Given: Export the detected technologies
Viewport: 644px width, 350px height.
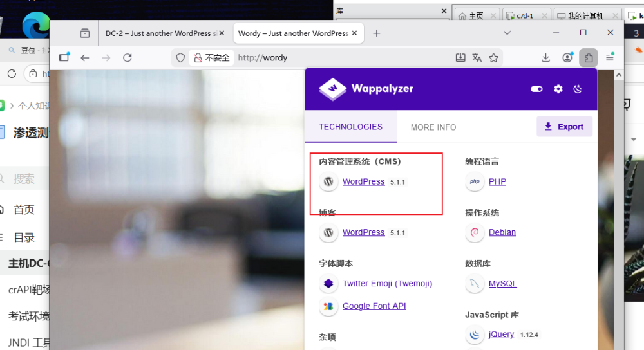Looking at the screenshot, I should (x=564, y=126).
